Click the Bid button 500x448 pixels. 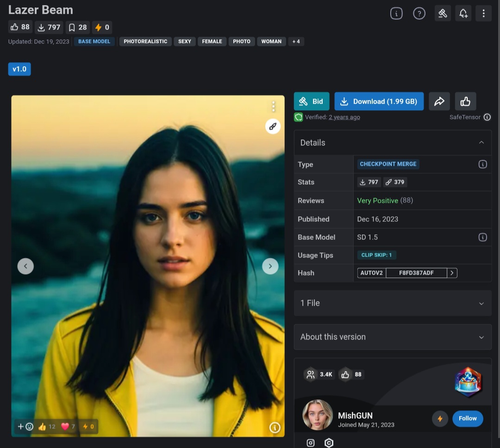click(312, 101)
